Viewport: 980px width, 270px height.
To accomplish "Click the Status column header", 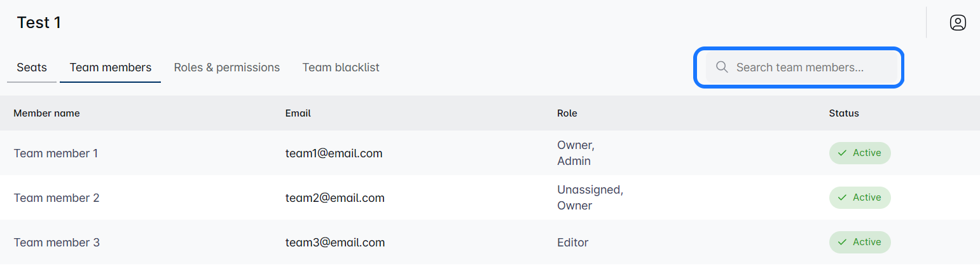I will (843, 113).
